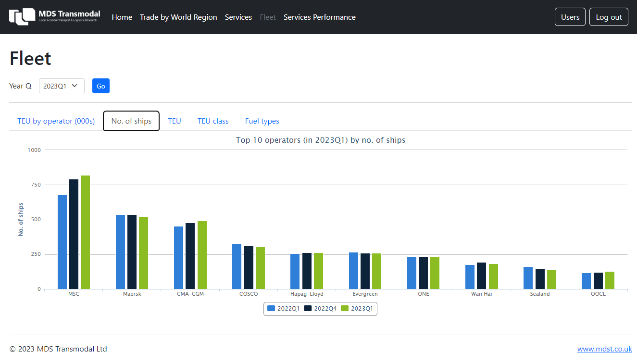Click the COSCO axis label

click(249, 294)
